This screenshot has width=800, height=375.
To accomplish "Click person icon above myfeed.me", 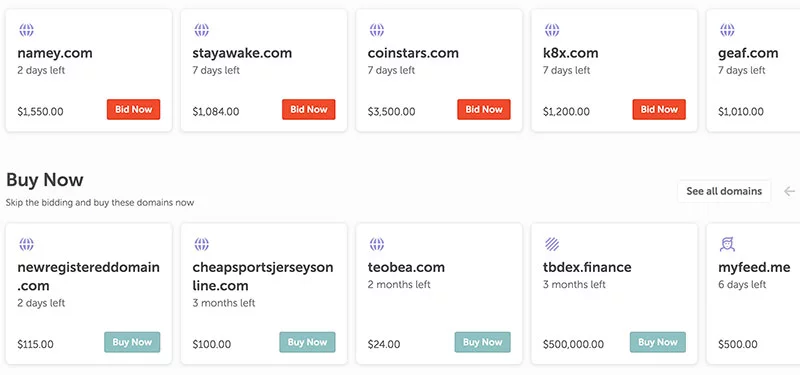I will [727, 244].
